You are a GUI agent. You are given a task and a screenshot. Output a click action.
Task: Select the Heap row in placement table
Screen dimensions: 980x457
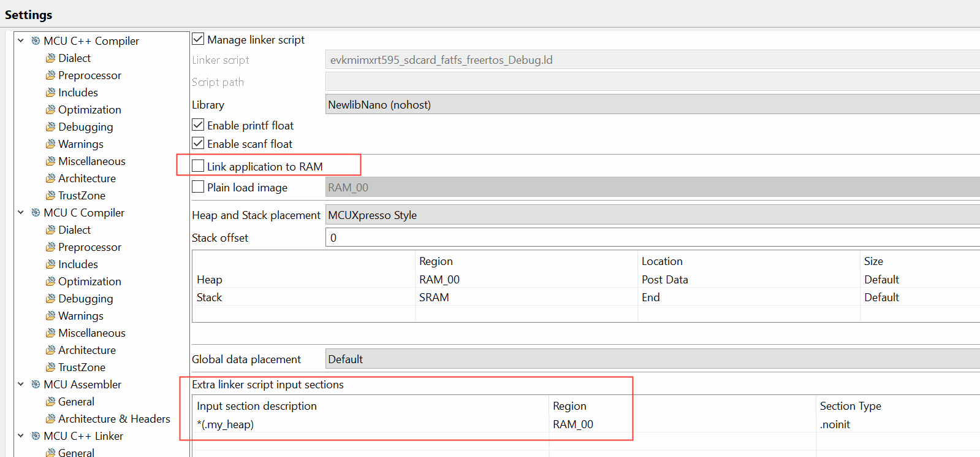coord(210,280)
